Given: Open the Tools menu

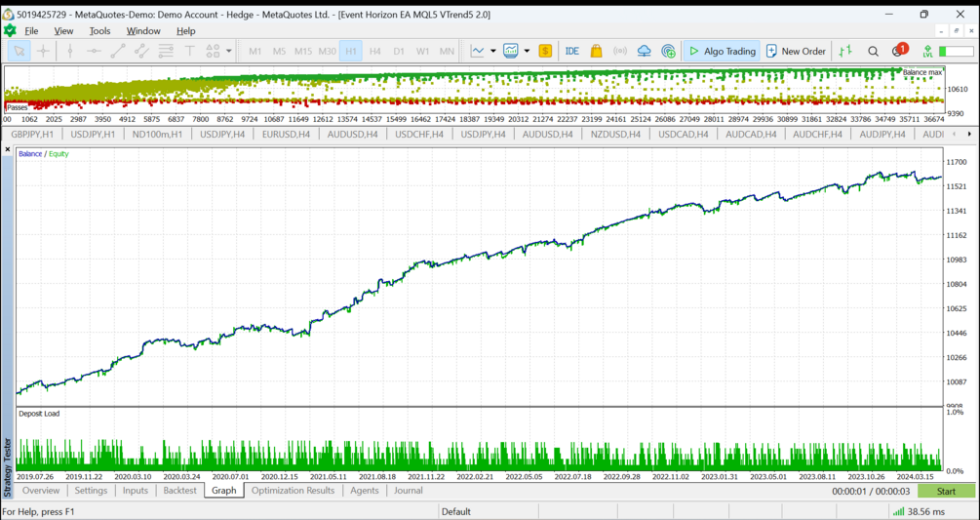Looking at the screenshot, I should (100, 30).
